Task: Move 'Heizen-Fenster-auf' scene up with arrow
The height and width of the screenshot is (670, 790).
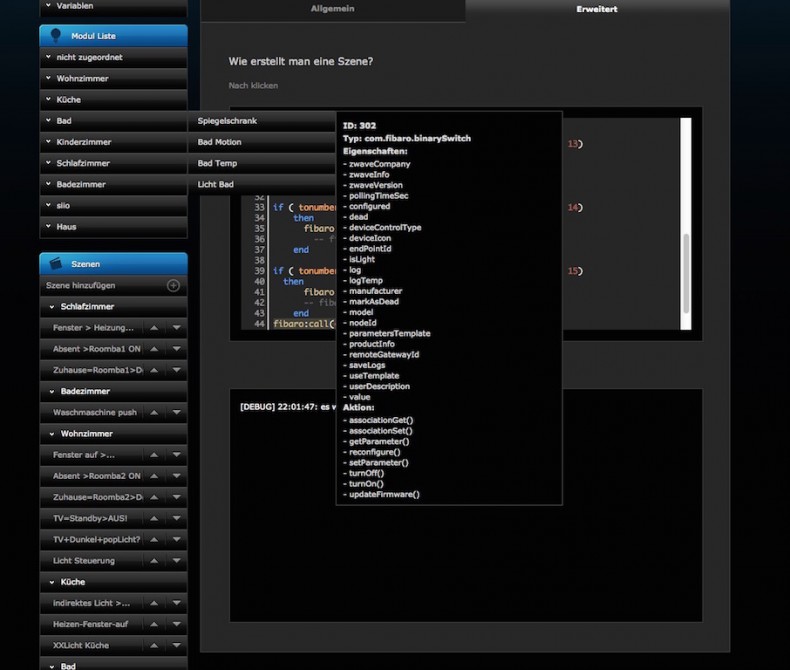Action: [x=153, y=624]
